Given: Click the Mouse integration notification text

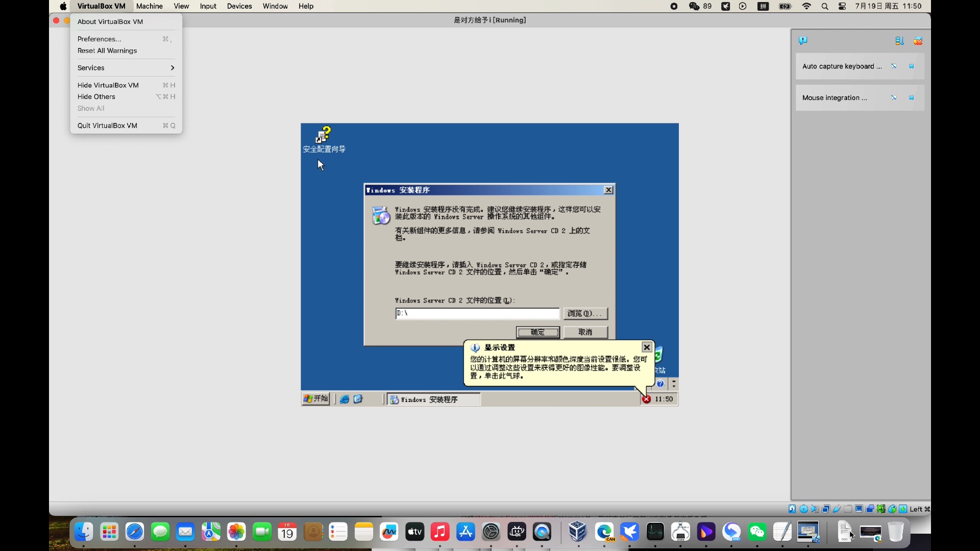Looking at the screenshot, I should click(835, 98).
